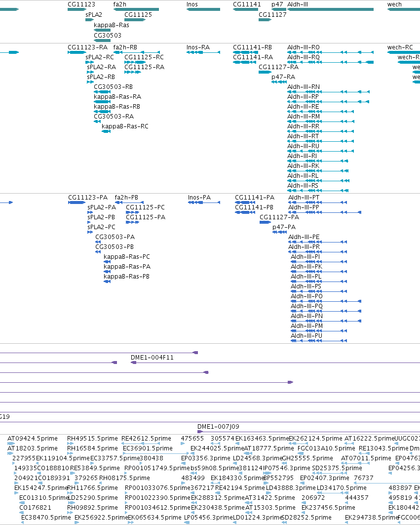Select the CG11141 gene label

[x=247, y=4]
